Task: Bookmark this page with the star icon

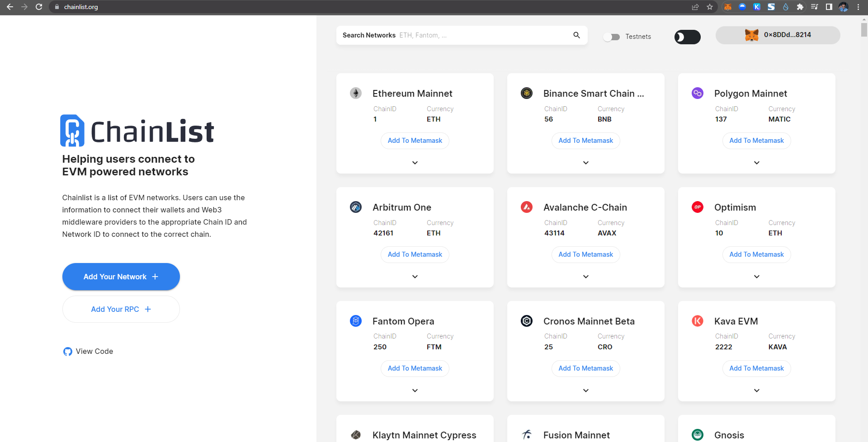Action: pyautogui.click(x=710, y=7)
